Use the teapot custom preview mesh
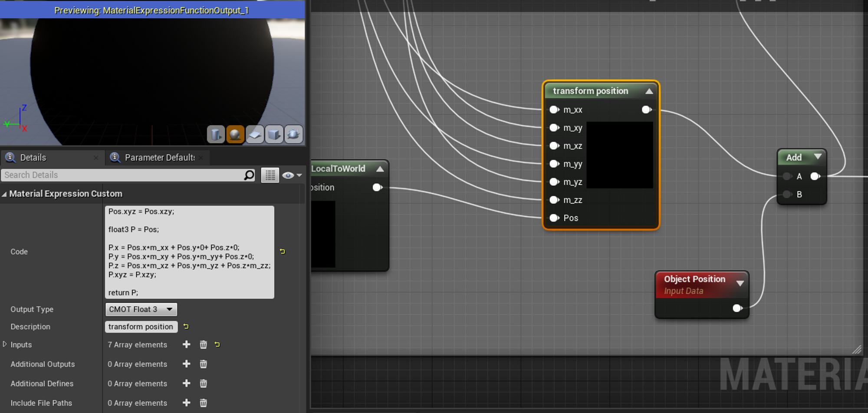This screenshot has height=413, width=868. (293, 135)
